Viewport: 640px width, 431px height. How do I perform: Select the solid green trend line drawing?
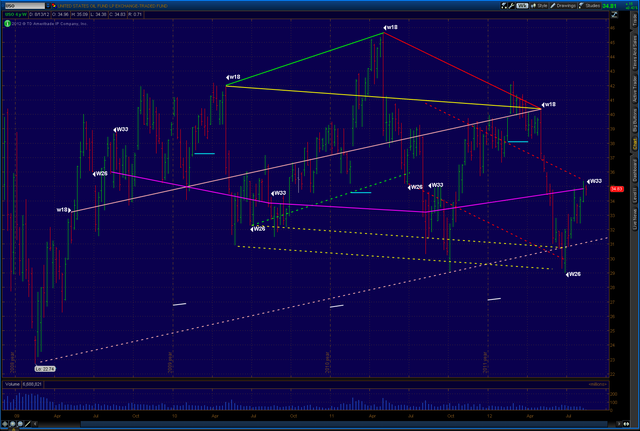click(x=305, y=59)
